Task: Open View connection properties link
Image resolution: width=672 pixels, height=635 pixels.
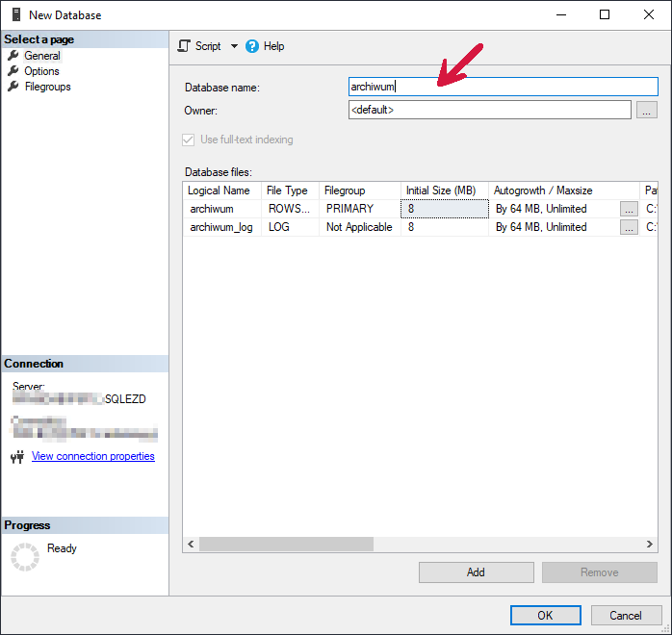Action: click(x=92, y=457)
